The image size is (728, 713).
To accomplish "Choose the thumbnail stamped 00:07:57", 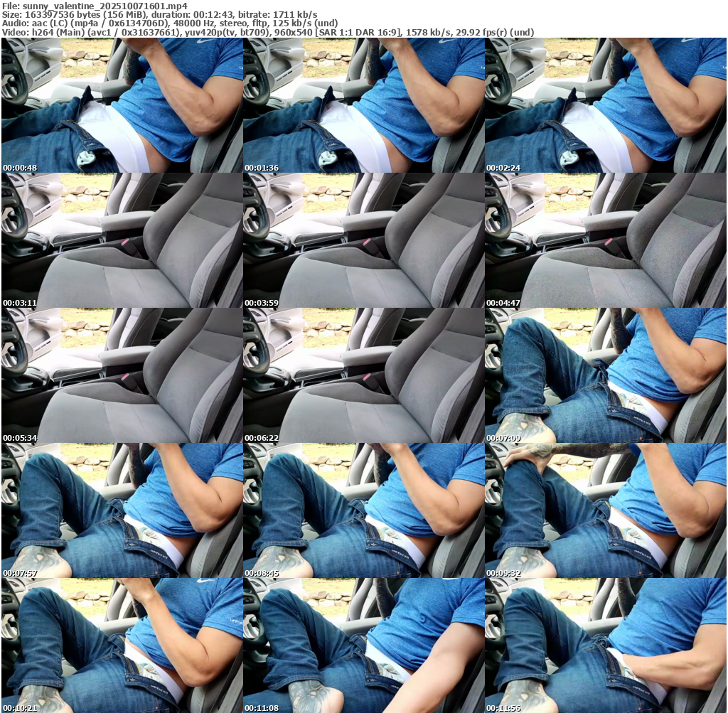I will [122, 510].
